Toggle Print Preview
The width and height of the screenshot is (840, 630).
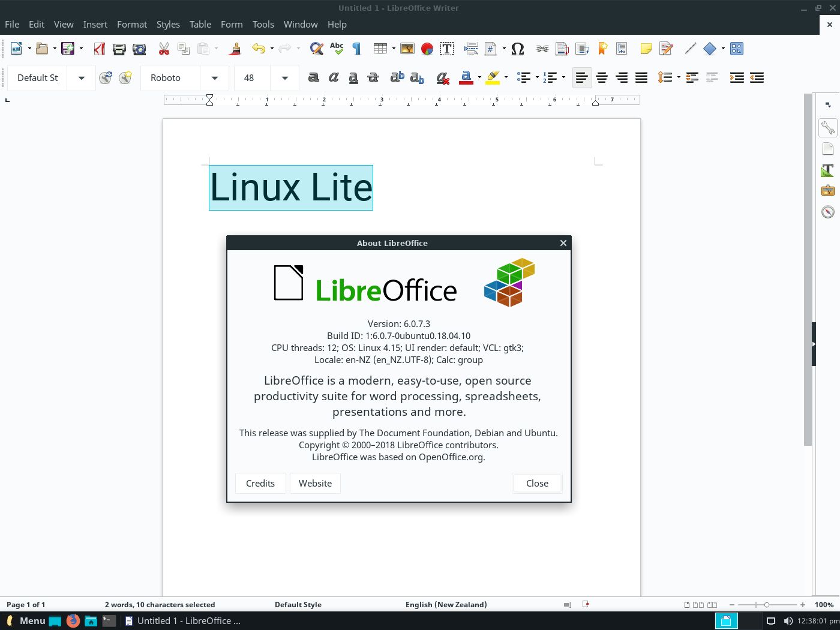coord(139,49)
